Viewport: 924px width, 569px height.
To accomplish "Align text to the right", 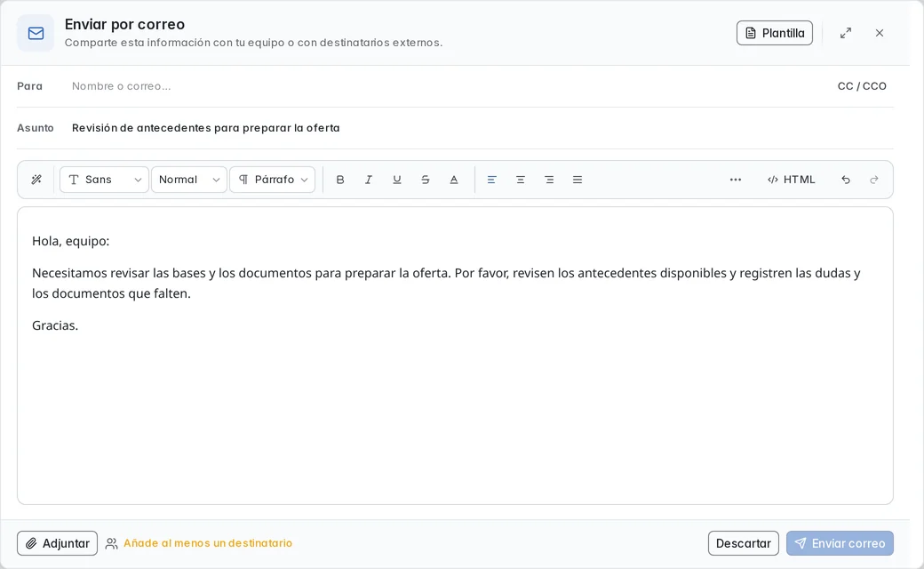I will pyautogui.click(x=549, y=180).
